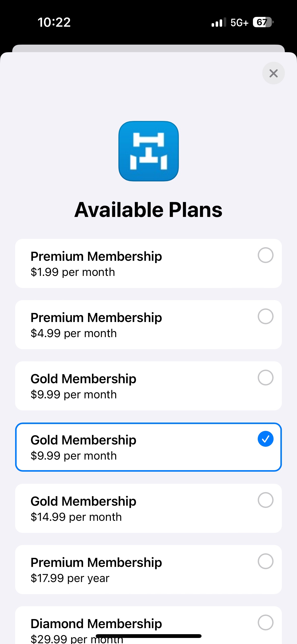
Task: Tap the home indicator bar
Action: pyautogui.click(x=149, y=636)
